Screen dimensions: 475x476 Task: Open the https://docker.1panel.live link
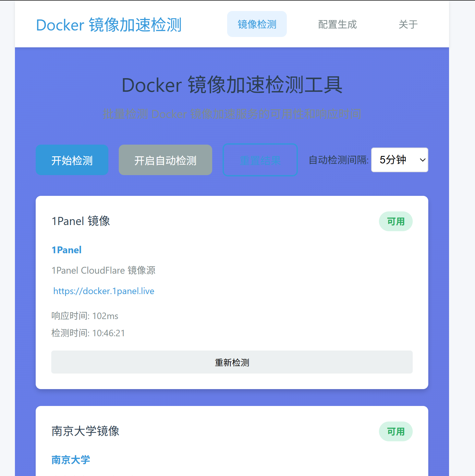coord(104,291)
